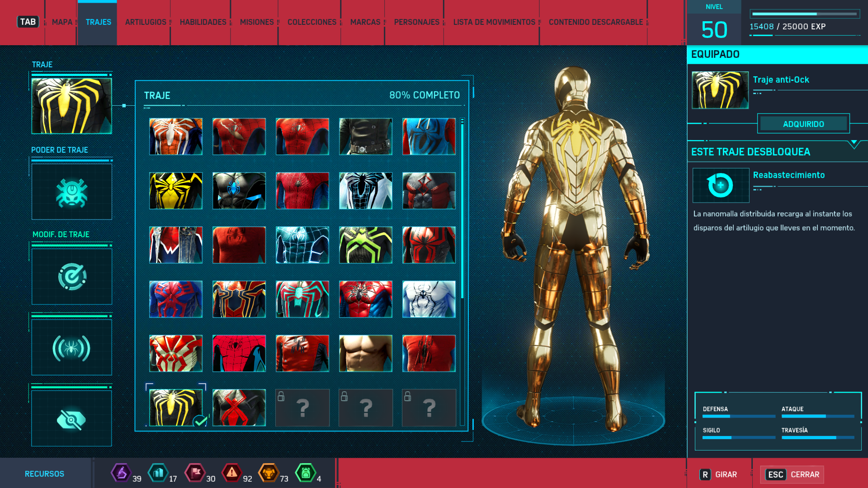Expand the Este Traje Desbloquea section arrow
The height and width of the screenshot is (488, 868).
[854, 144]
